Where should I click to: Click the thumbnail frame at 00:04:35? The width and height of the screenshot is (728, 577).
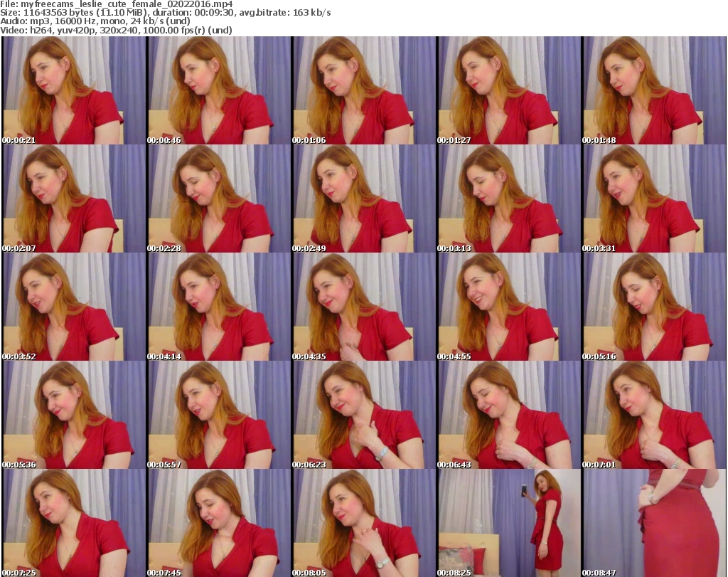point(364,307)
